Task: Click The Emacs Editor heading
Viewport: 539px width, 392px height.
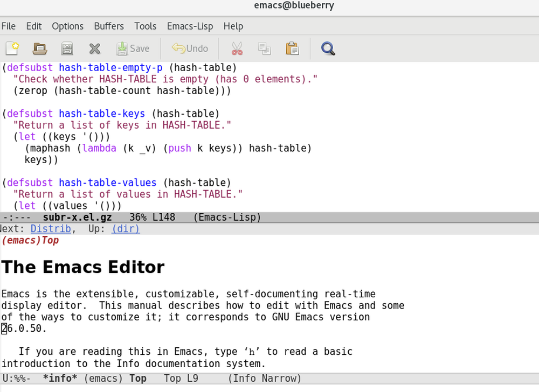Action: pyautogui.click(x=83, y=267)
